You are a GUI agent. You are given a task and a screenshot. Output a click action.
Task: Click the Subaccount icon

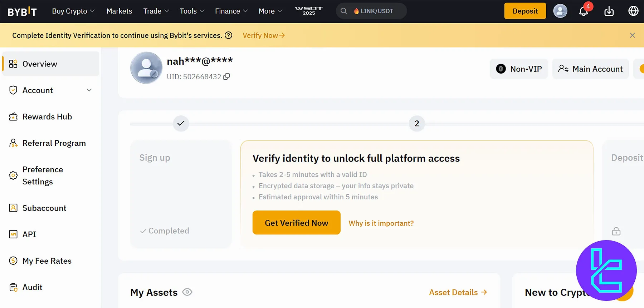[x=13, y=208]
